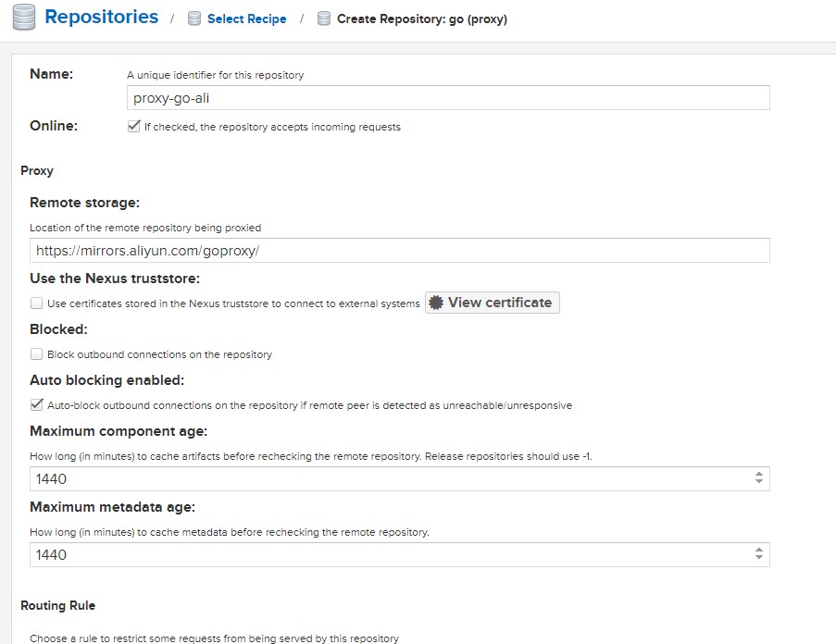This screenshot has width=836, height=644.
Task: Click the icon beside Create Repository breadcrumb
Action: [324, 19]
